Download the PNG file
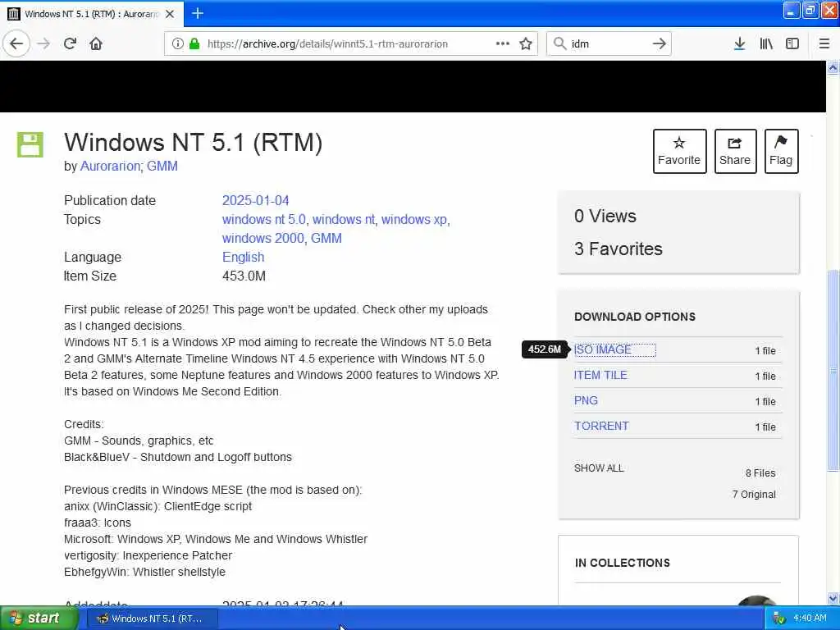Screen dimensions: 840x630 pyautogui.click(x=586, y=400)
